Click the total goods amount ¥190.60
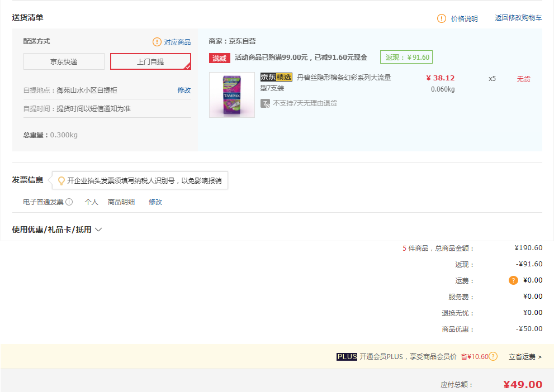Screen dimensions: 554x392 tap(528, 248)
